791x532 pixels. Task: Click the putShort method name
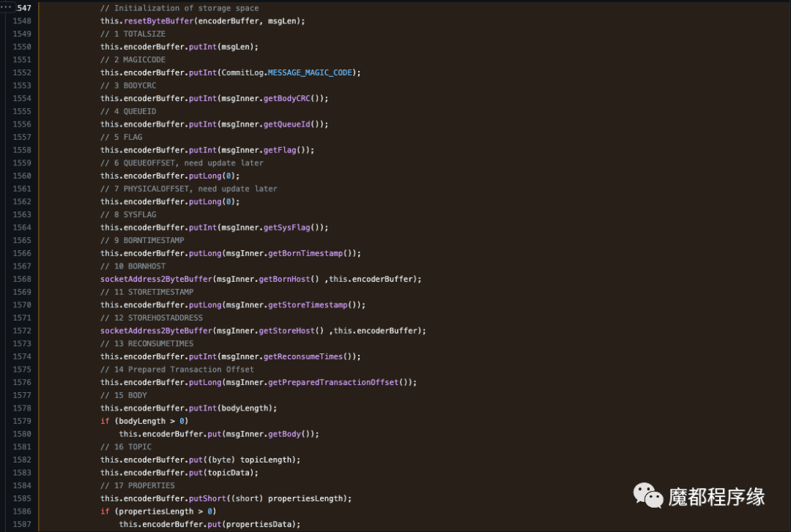point(207,499)
